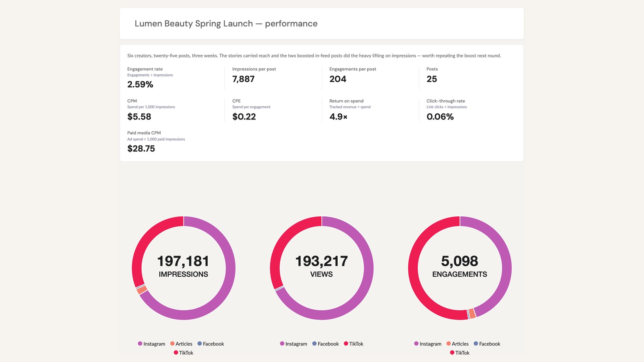This screenshot has width=644, height=362.
Task: Toggle TikTok in the Engagements chart legend
Action: [460, 353]
